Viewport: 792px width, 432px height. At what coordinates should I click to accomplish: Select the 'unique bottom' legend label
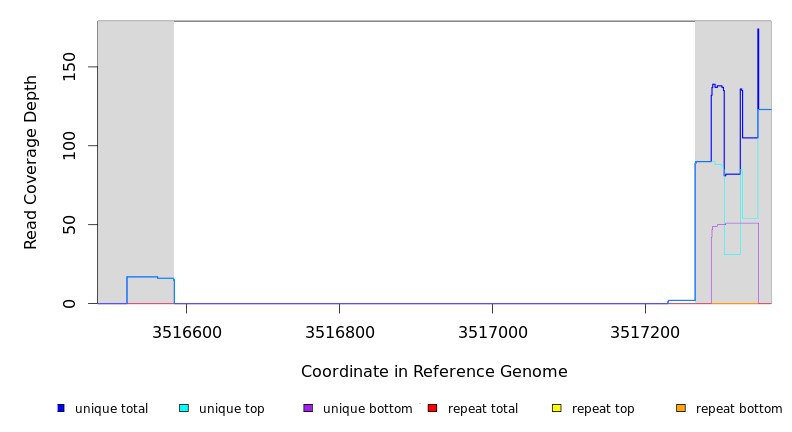click(x=367, y=409)
